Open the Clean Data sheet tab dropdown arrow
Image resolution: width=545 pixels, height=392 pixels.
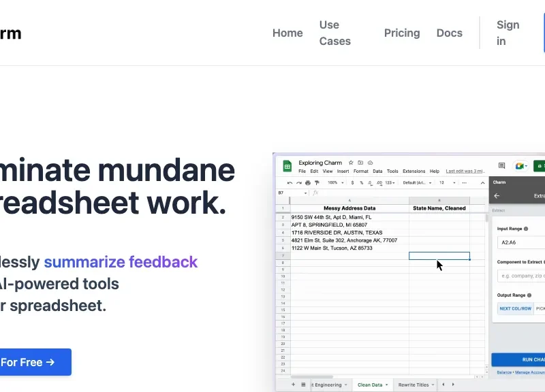386,385
